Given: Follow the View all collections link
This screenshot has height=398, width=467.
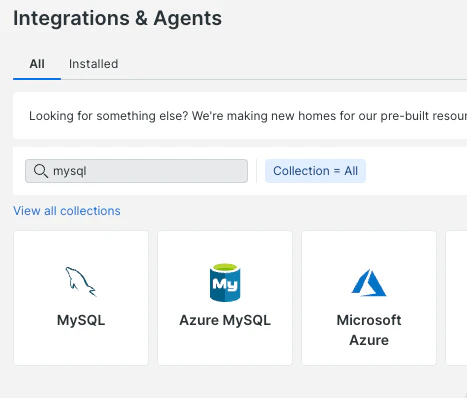Looking at the screenshot, I should point(67,211).
